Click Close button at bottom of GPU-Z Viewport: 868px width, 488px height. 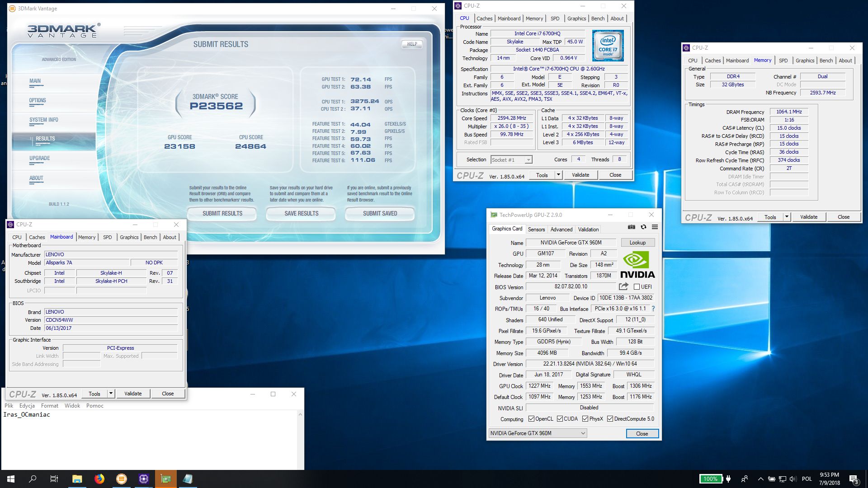pos(642,433)
